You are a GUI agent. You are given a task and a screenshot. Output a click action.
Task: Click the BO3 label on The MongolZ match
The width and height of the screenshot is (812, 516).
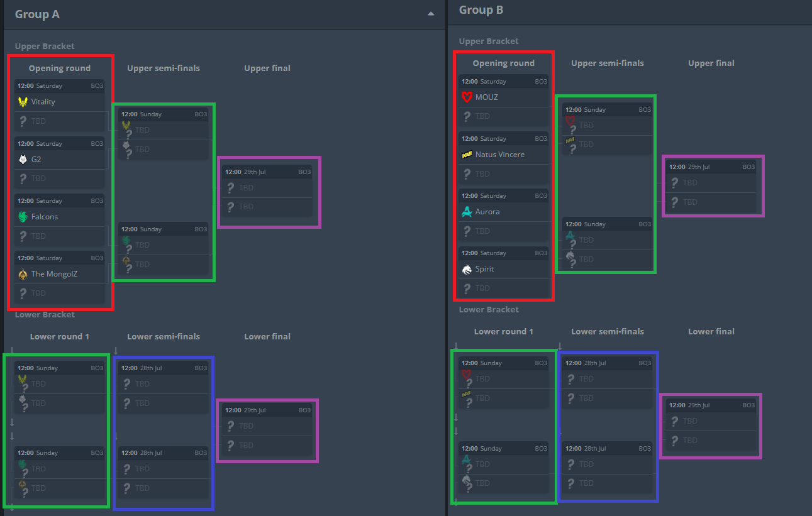pyautogui.click(x=97, y=258)
